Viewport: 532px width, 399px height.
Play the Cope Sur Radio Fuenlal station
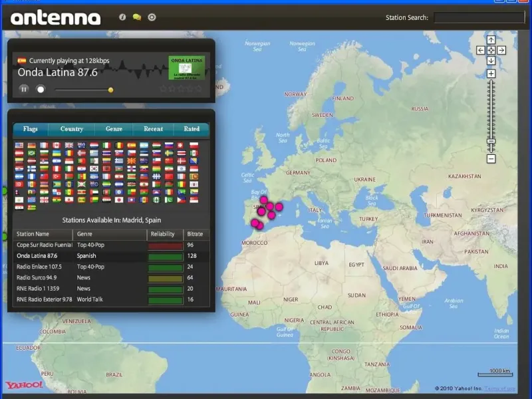(x=111, y=245)
